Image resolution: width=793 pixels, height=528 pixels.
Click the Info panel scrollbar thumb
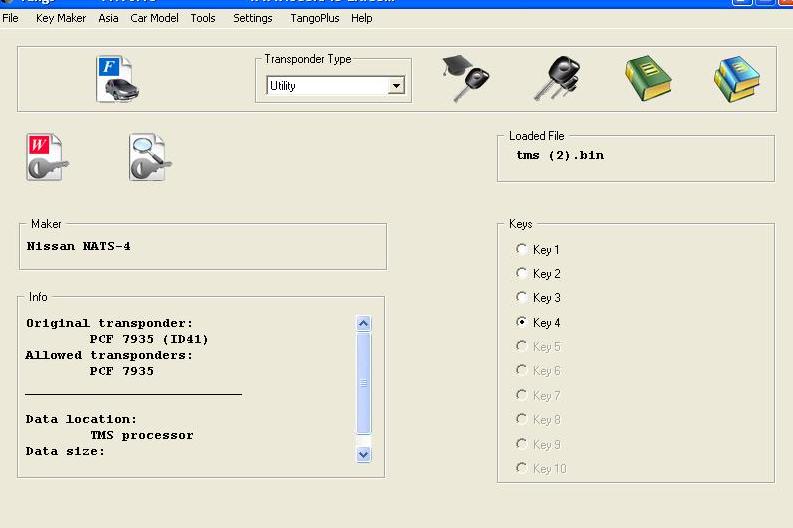[364, 383]
